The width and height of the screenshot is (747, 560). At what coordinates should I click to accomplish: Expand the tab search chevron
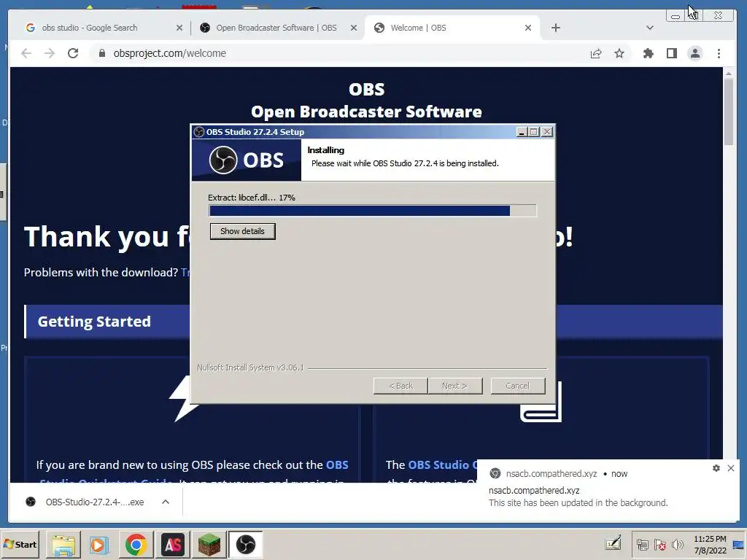[650, 28]
